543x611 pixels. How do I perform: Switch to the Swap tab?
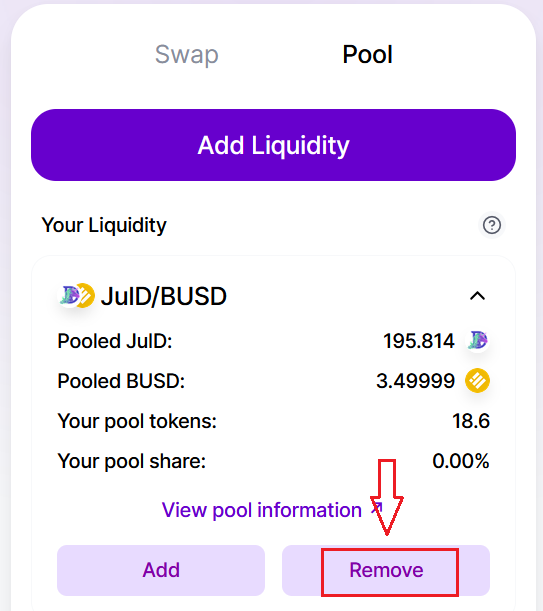[187, 55]
